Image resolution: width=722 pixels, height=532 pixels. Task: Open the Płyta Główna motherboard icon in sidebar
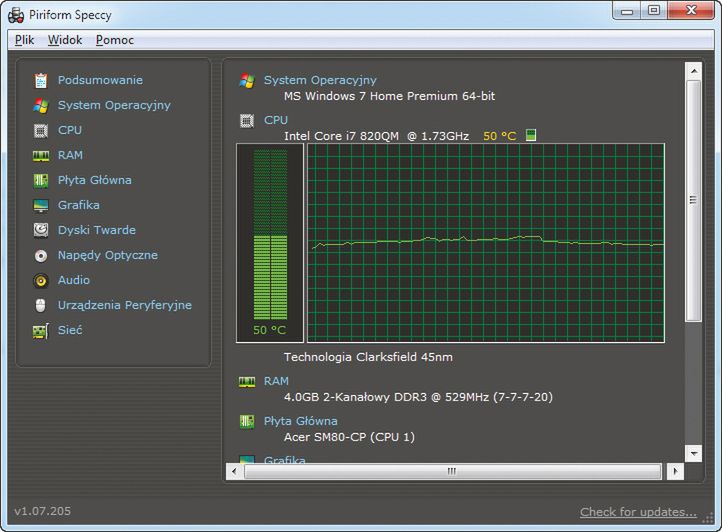point(40,180)
